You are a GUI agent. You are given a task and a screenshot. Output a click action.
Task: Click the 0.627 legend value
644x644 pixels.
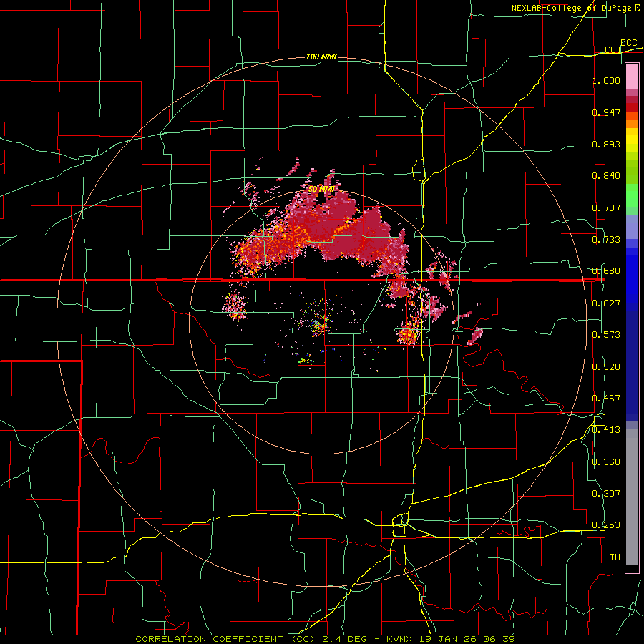tap(606, 303)
